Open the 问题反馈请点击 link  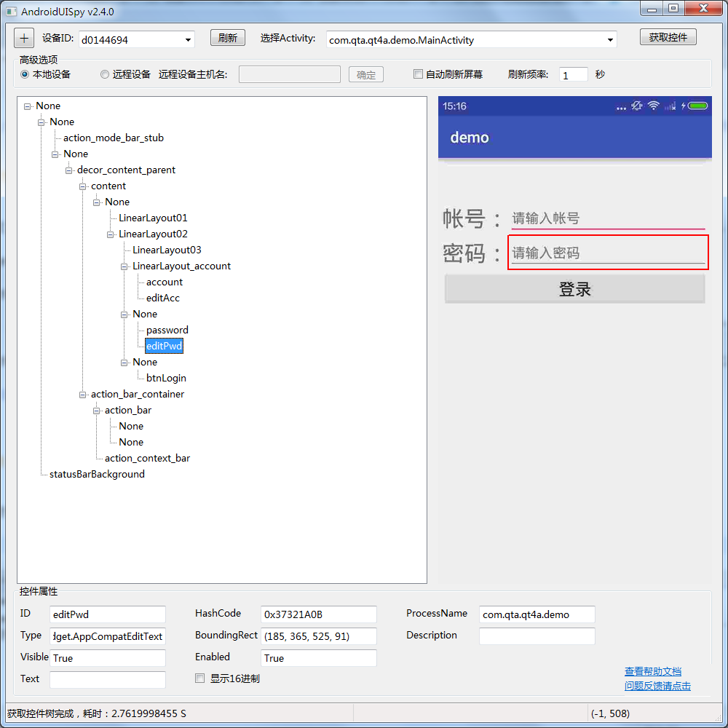pyautogui.click(x=657, y=686)
